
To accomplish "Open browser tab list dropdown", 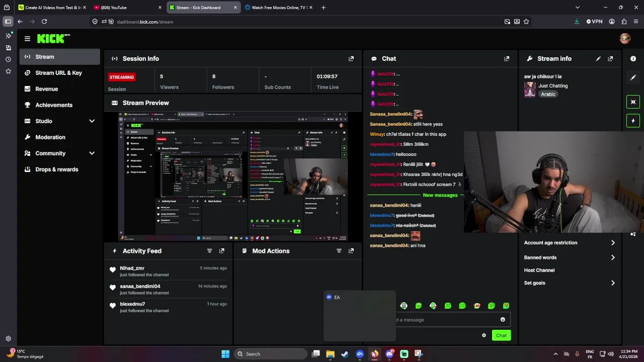I will pyautogui.click(x=577, y=8).
